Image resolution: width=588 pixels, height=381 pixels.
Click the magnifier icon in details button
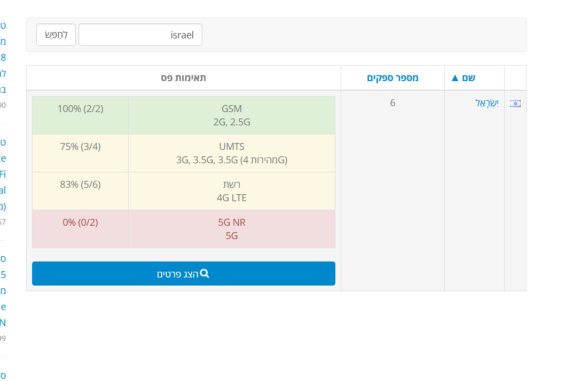click(x=205, y=274)
